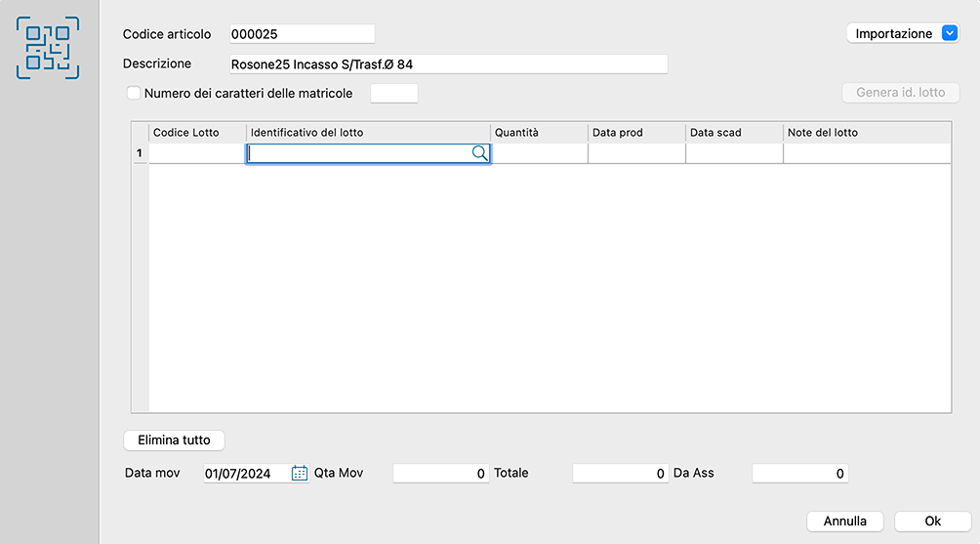Click the Codice articolo input field
The image size is (980, 544).
(302, 34)
